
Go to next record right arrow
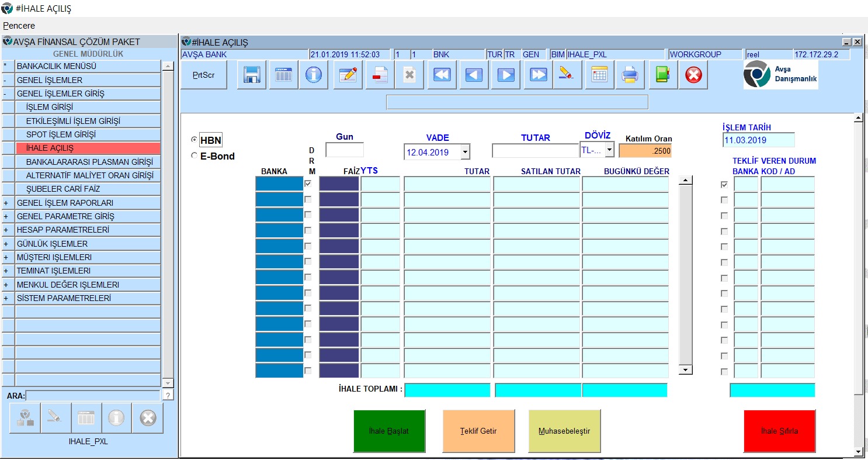tap(506, 75)
